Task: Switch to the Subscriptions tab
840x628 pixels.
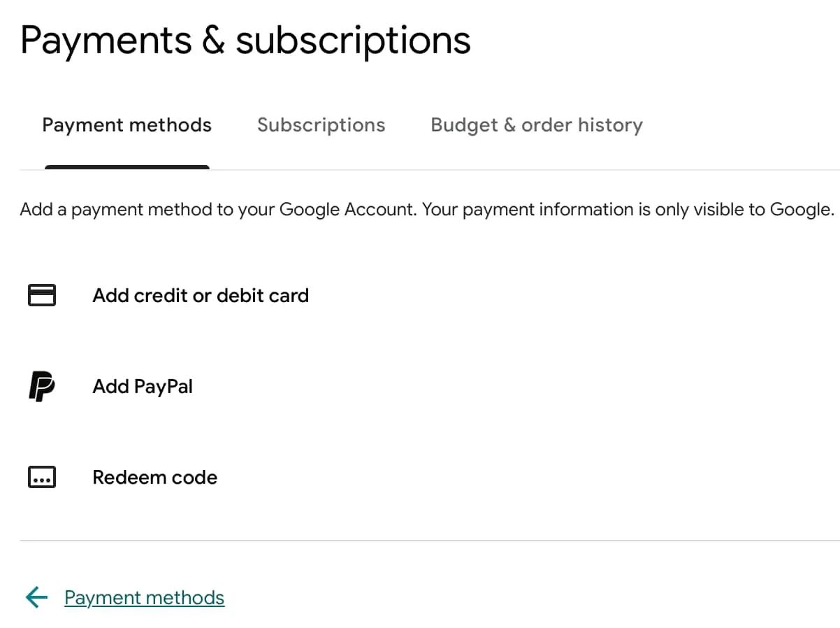Action: pos(321,124)
